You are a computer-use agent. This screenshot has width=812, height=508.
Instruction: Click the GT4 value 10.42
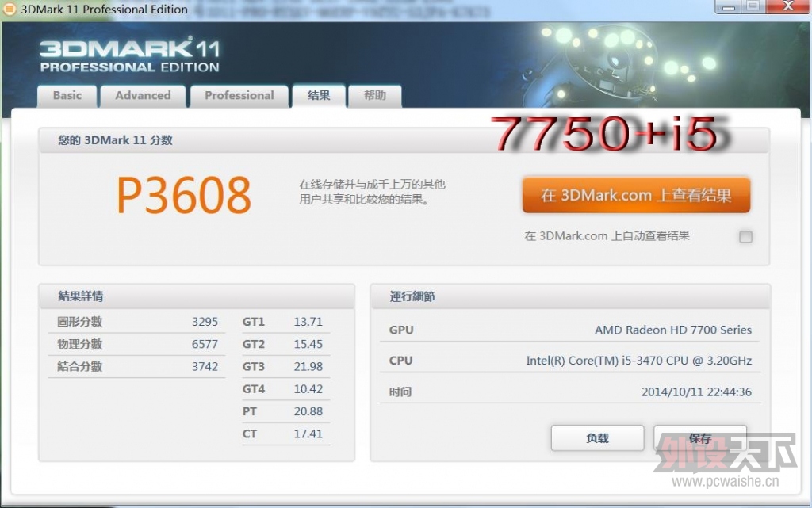click(x=308, y=389)
